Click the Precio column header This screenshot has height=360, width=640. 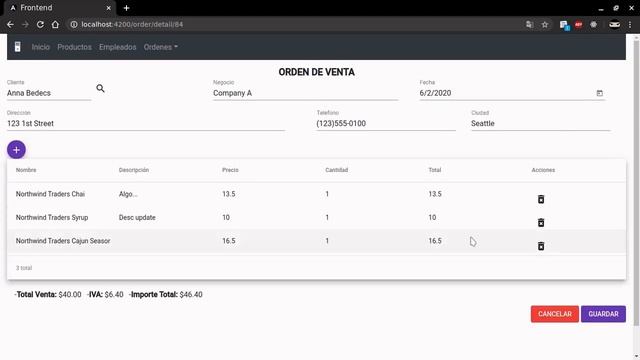[230, 170]
